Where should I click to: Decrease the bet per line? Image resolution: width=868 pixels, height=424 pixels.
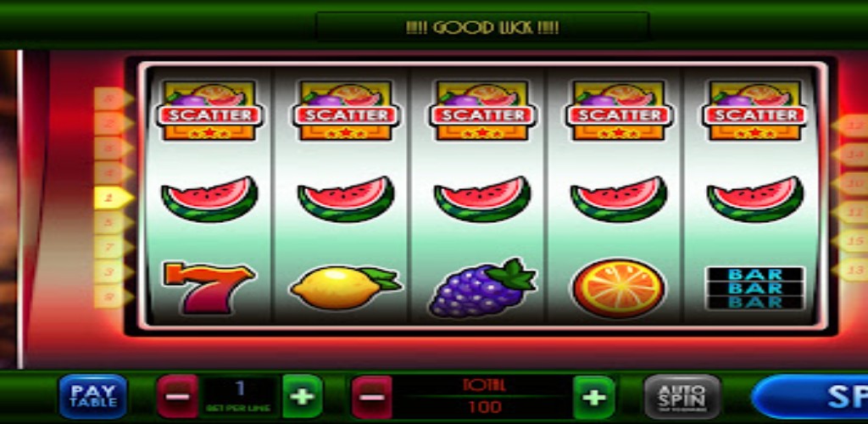click(x=177, y=396)
